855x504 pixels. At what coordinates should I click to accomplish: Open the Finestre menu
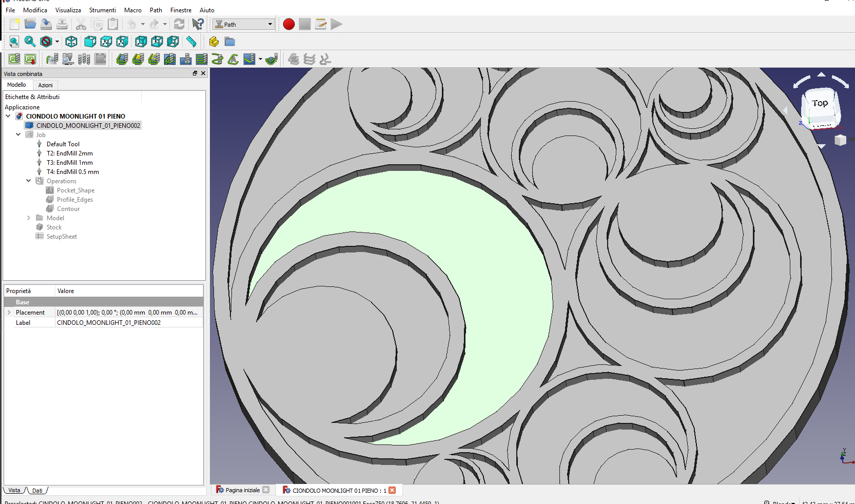(x=181, y=10)
